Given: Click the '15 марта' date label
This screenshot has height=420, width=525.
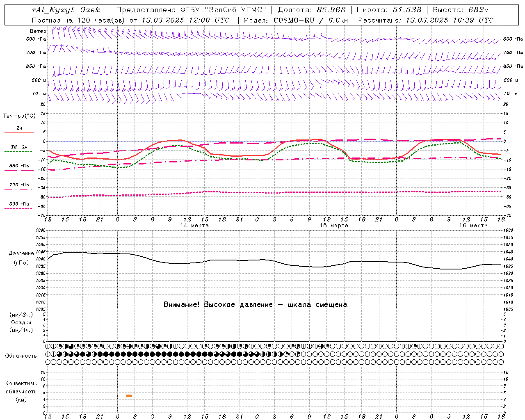Looking at the screenshot, I should pyautogui.click(x=334, y=226).
